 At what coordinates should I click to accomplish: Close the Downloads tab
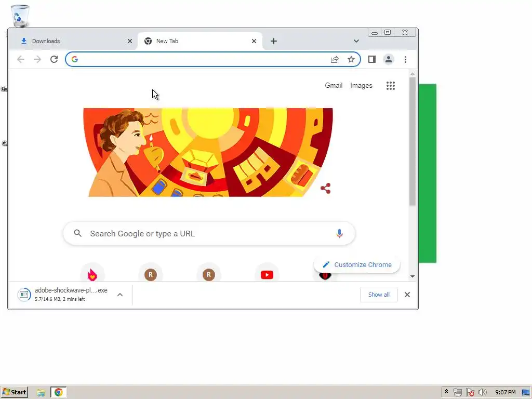pos(129,41)
